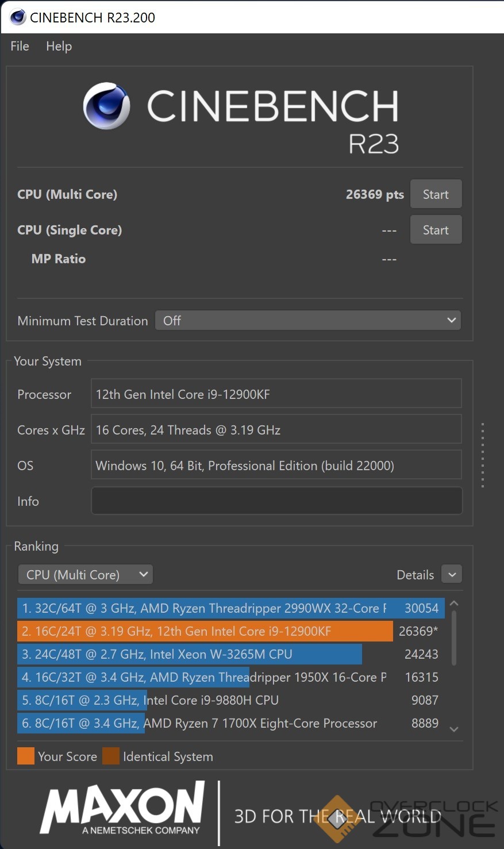504x849 pixels.
Task: Open the File menu
Action: pyautogui.click(x=20, y=46)
